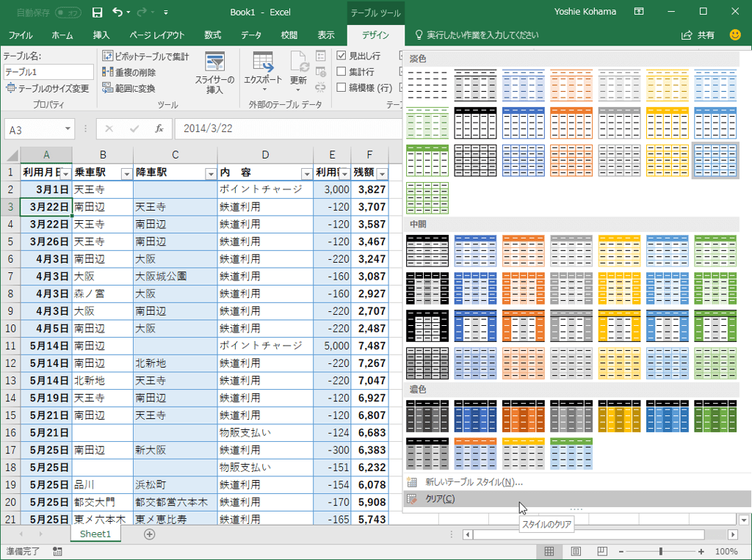Image resolution: width=752 pixels, height=560 pixels.
Task: Select the first light style with no color
Action: tap(427, 85)
